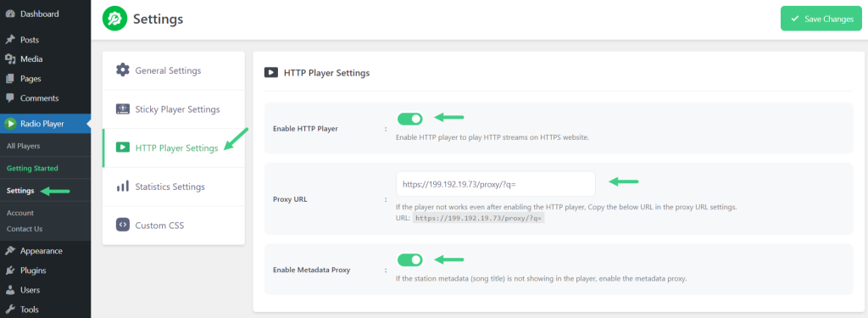Turn off the Enable Metadata Proxy switch
Screen dimensions: 868x318
click(x=409, y=259)
